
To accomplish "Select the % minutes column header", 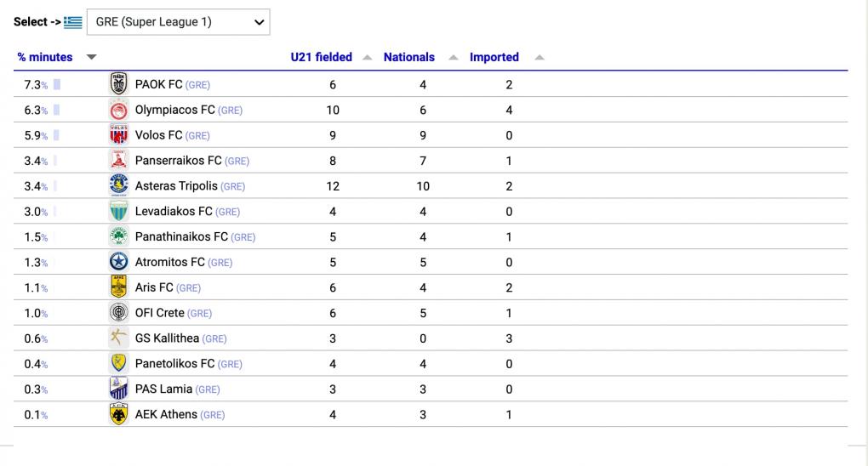I will (45, 57).
